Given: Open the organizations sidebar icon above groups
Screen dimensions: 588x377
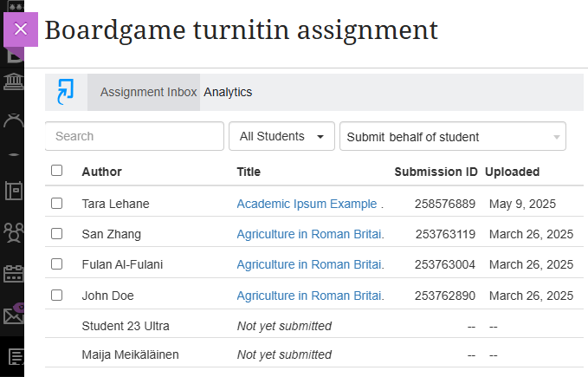Looking at the screenshot, I should point(13,191).
